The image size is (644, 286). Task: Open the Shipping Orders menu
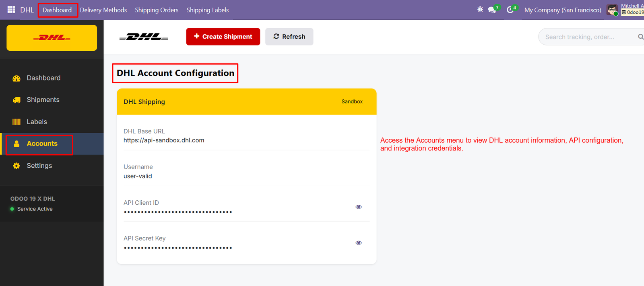point(157,10)
